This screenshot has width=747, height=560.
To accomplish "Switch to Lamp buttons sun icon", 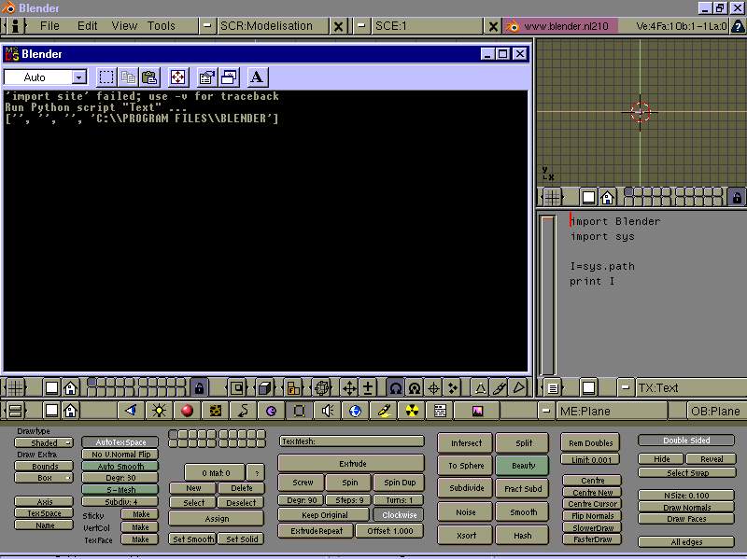I will (159, 411).
